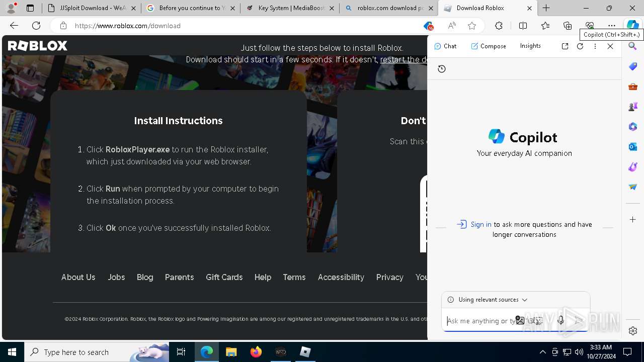
Task: Close the Download Roblox tab
Action: 529,8
